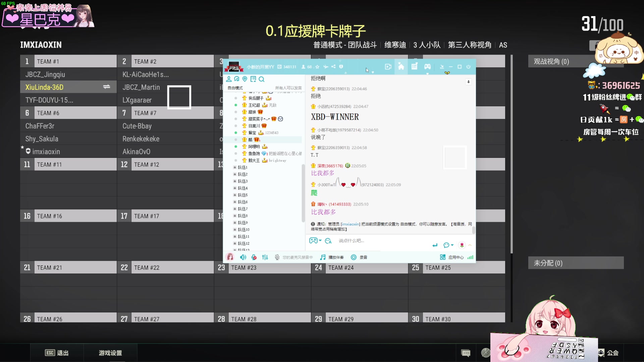The width and height of the screenshot is (644, 362).
Task: Click the swap icon beside XiuLinda-36D
Action: coord(107,87)
